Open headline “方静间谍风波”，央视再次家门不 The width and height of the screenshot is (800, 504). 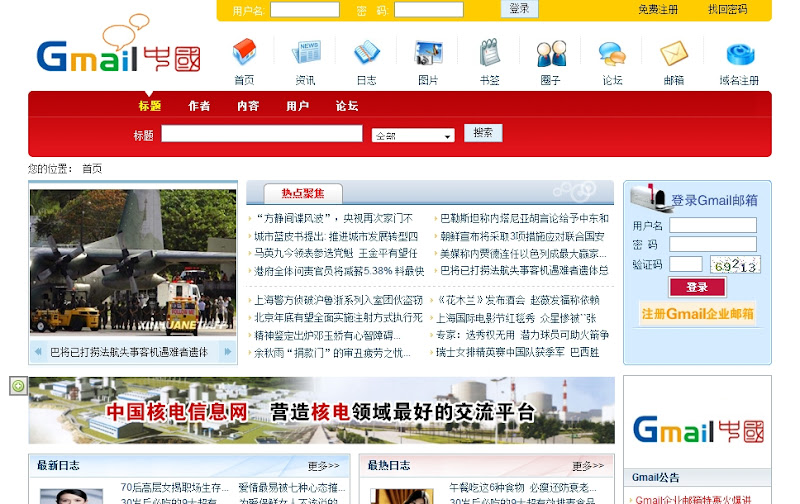[x=334, y=218]
